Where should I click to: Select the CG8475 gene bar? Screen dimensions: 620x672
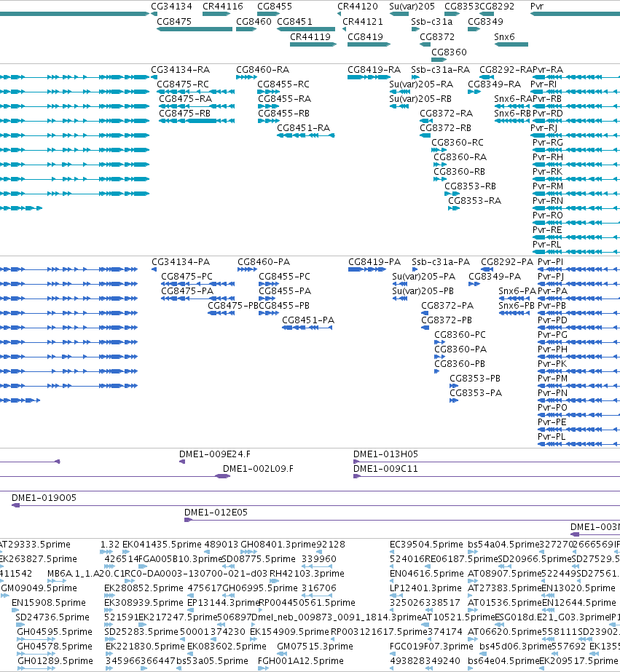pos(195,29)
